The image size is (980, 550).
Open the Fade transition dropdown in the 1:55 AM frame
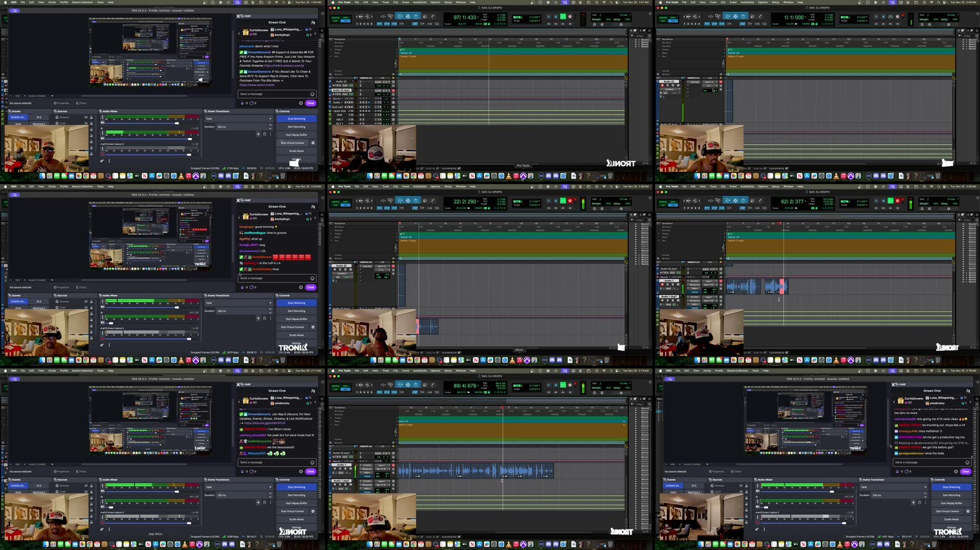coord(238,119)
